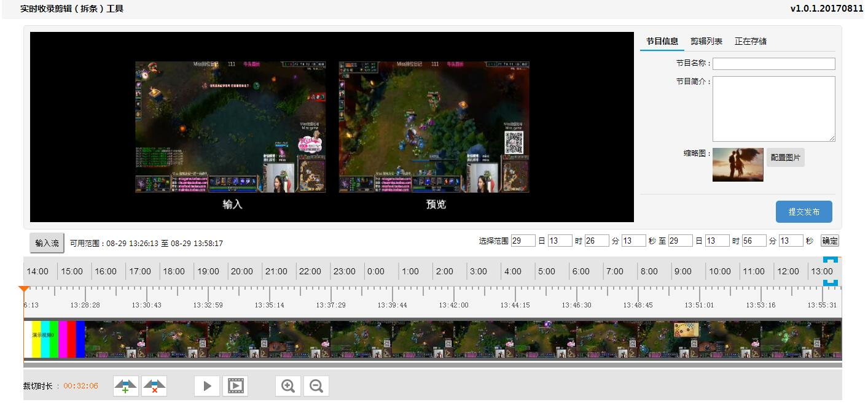Click the 13:46:30 timeline timestamp

point(576,305)
